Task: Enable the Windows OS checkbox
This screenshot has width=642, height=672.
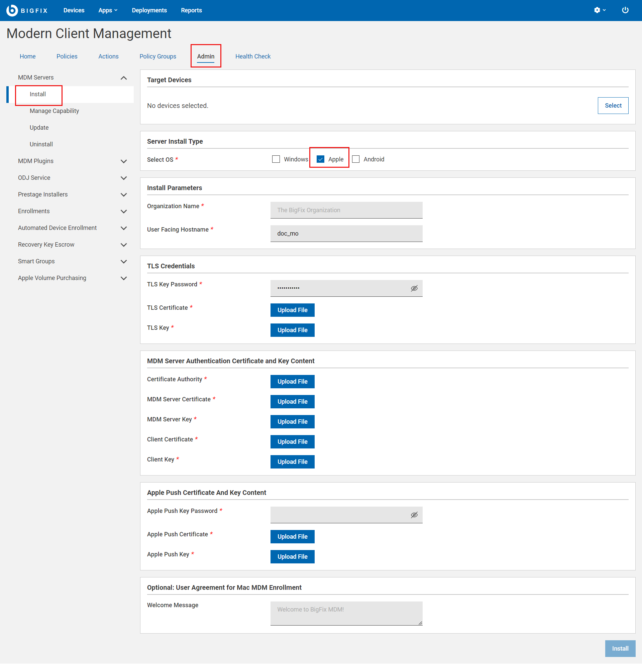Action: click(276, 159)
